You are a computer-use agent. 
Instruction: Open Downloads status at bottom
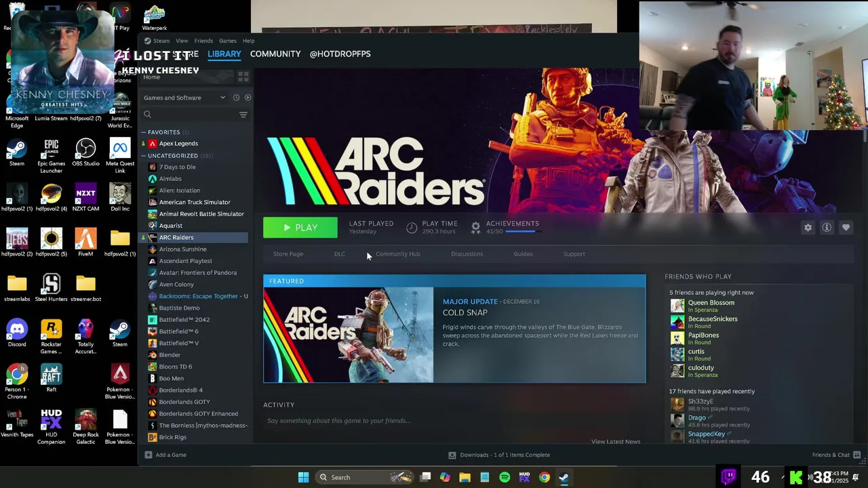click(499, 455)
